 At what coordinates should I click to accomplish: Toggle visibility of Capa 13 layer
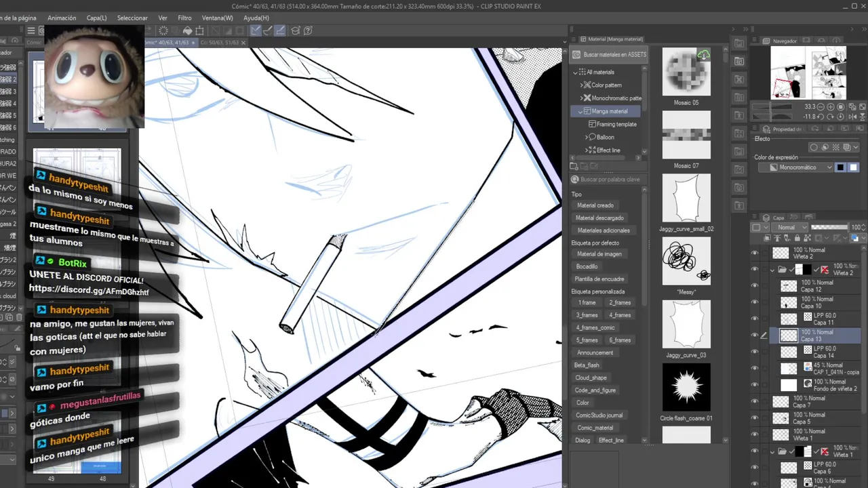pyautogui.click(x=755, y=335)
